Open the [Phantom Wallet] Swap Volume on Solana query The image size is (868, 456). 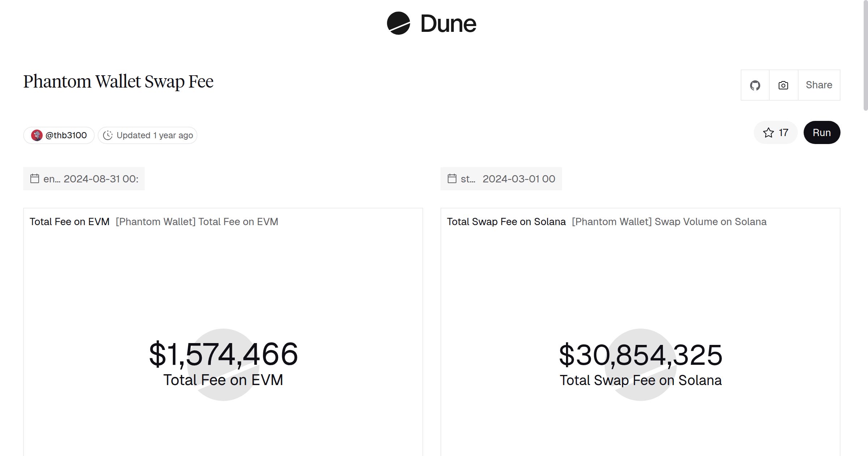tap(669, 221)
